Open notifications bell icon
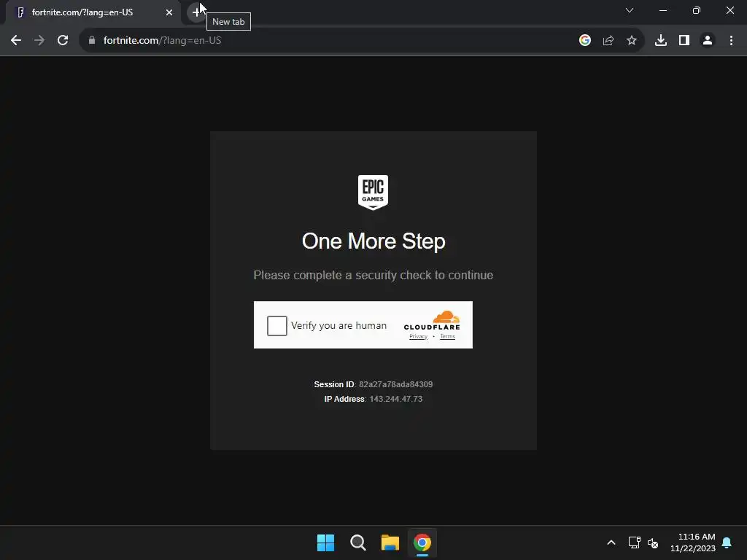This screenshot has width=747, height=560. (727, 542)
